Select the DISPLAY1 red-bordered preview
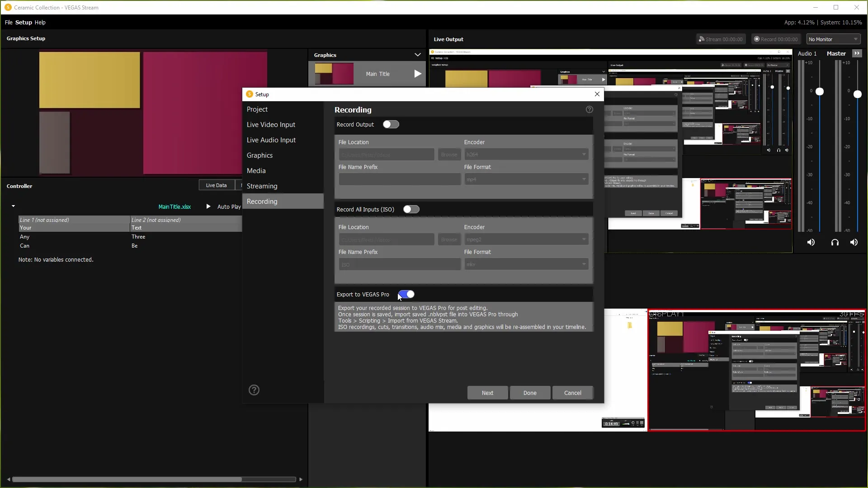This screenshot has width=868, height=488. click(x=757, y=371)
